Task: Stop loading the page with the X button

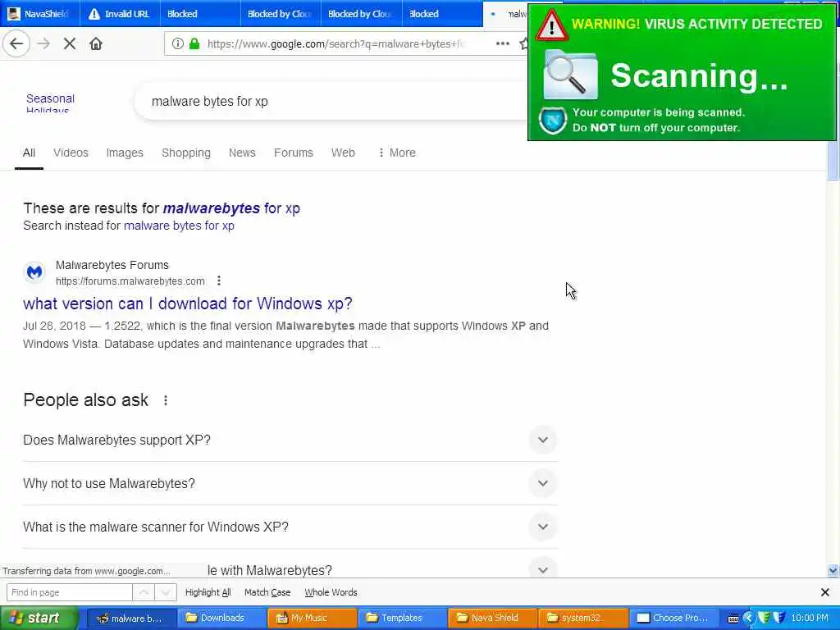Action: point(70,44)
